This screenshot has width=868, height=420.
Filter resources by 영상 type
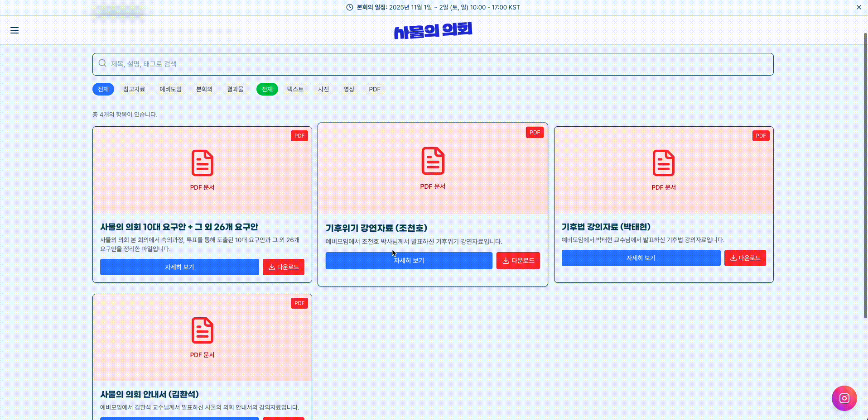[x=348, y=89]
